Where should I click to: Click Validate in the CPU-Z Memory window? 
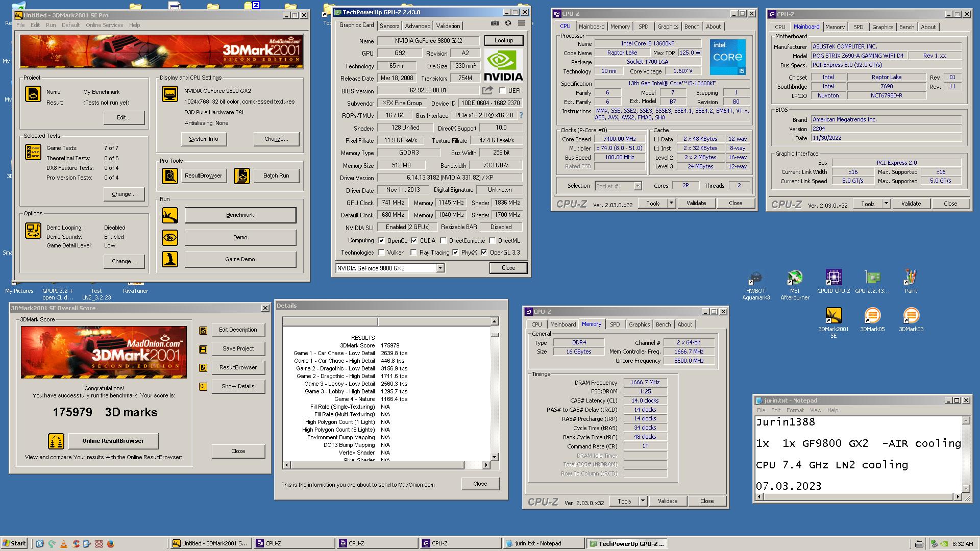coord(668,501)
